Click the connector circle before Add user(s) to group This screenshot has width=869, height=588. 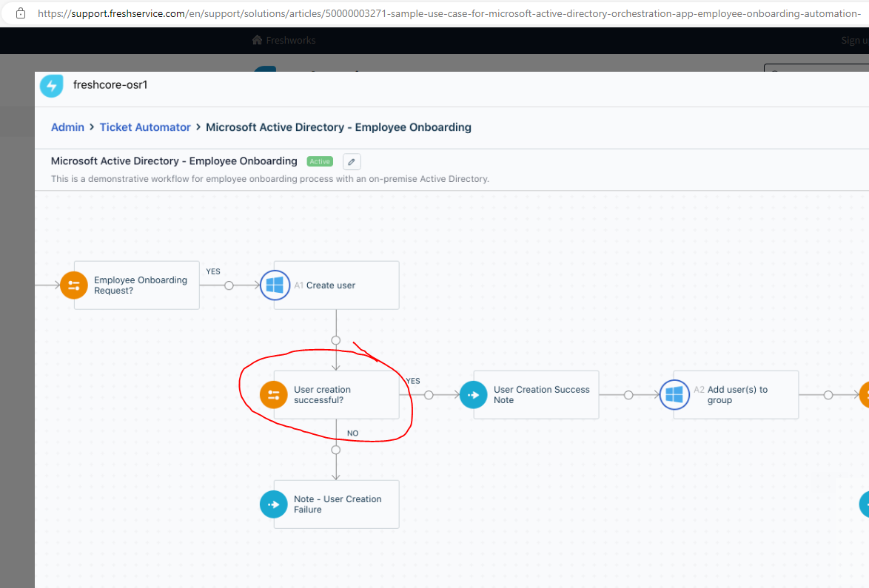pos(628,395)
